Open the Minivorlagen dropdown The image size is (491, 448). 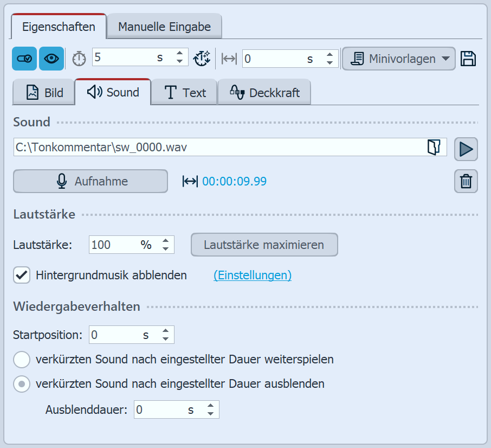[x=398, y=58]
